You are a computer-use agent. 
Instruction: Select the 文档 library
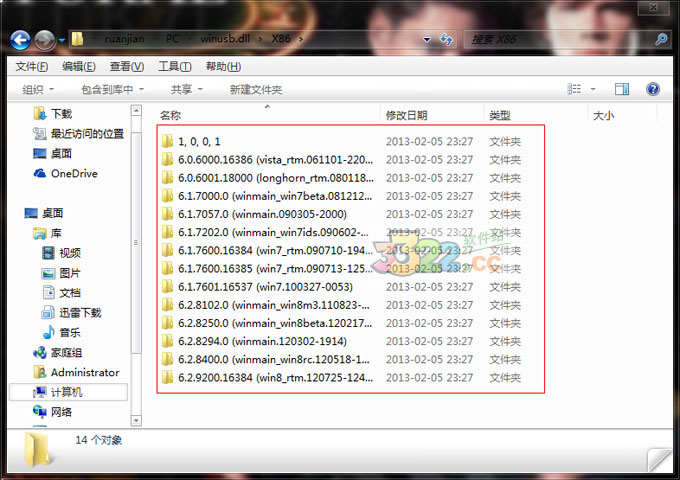(61, 293)
